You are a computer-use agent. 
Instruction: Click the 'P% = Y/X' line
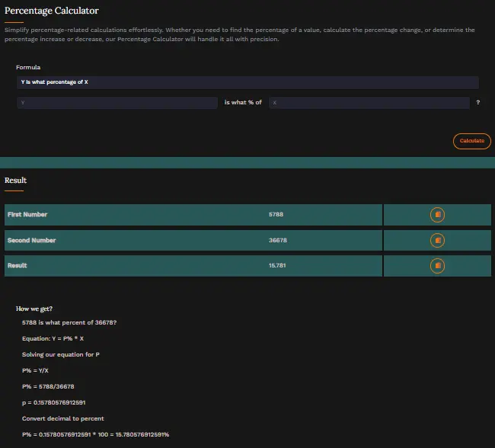click(x=35, y=370)
